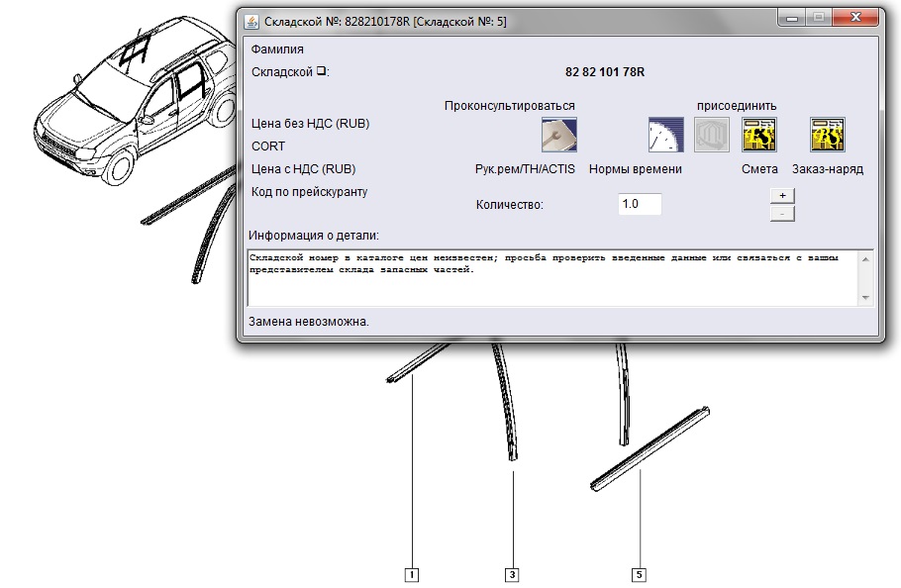This screenshot has width=901, height=588.
Task: Select callout number 3 on the diagram
Action: point(512,574)
